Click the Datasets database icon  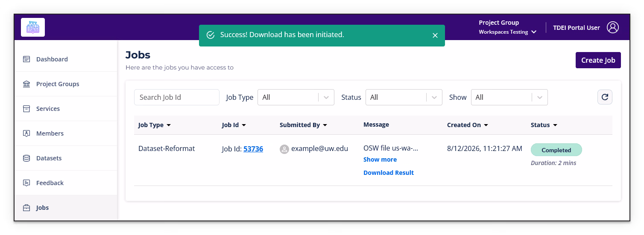pyautogui.click(x=26, y=158)
